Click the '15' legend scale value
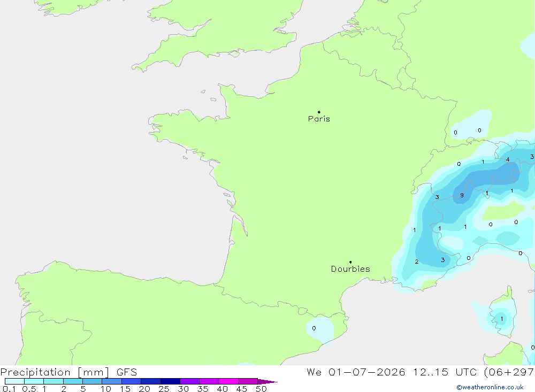This screenshot has width=535, height=392. click(125, 389)
